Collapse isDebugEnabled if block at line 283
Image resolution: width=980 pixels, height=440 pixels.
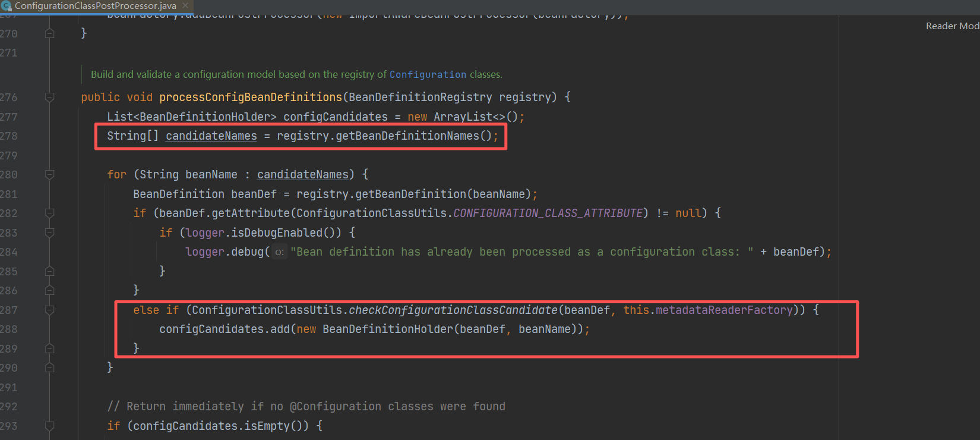(50, 232)
